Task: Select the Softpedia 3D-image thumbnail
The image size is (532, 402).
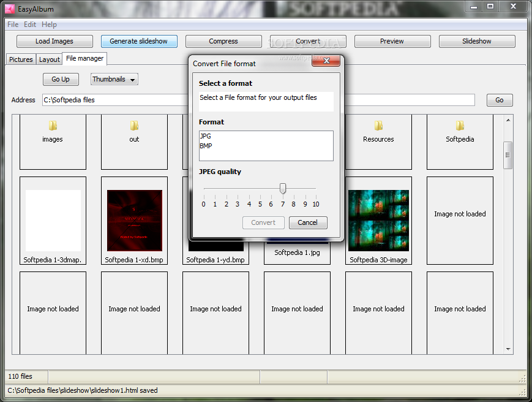Action: 378,221
